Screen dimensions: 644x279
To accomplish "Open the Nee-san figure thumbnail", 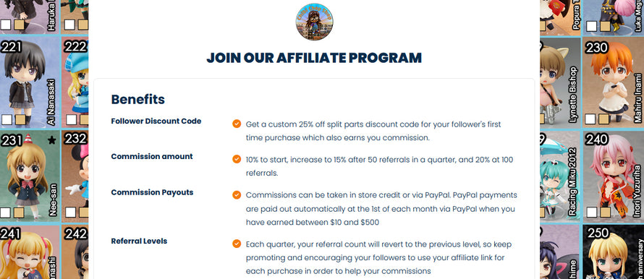I will (30, 176).
